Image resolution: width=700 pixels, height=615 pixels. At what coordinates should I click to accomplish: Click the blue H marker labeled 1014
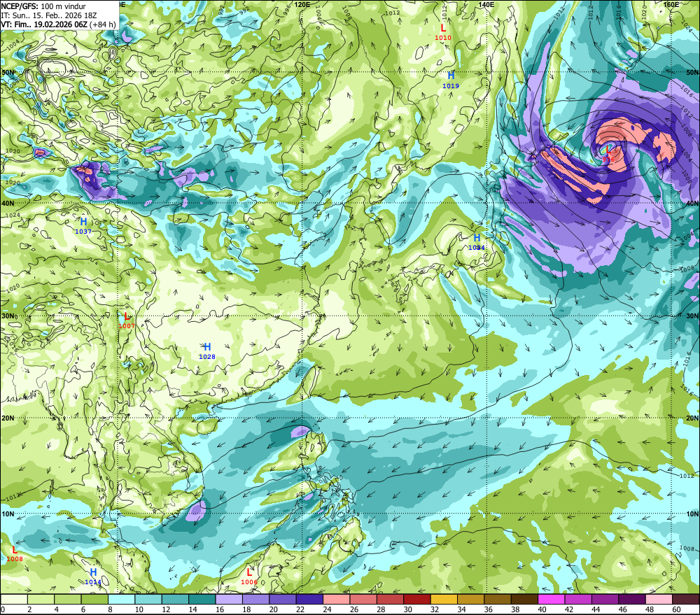93,572
